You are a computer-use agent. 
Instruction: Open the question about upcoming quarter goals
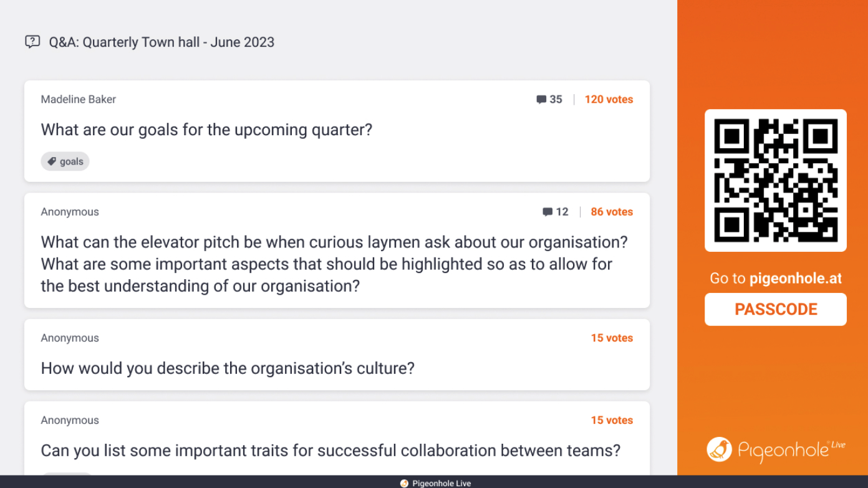pyautogui.click(x=206, y=130)
